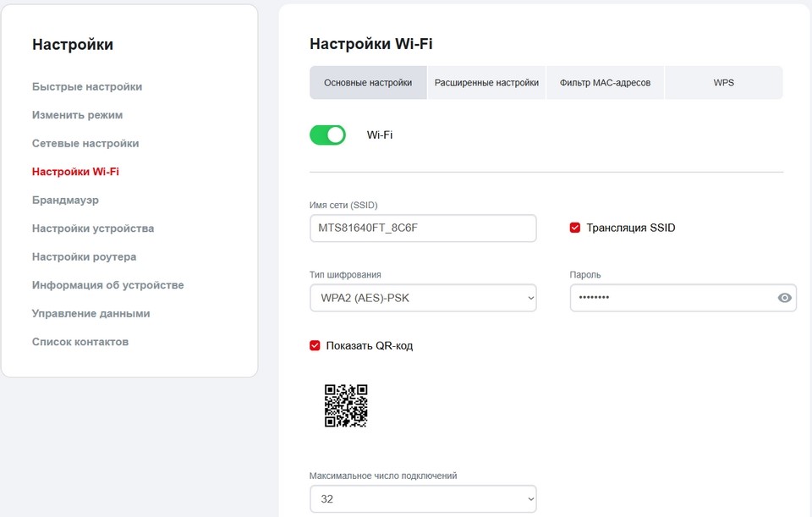The height and width of the screenshot is (517, 812).
Task: Select the Основные настройки tab
Action: pyautogui.click(x=368, y=83)
